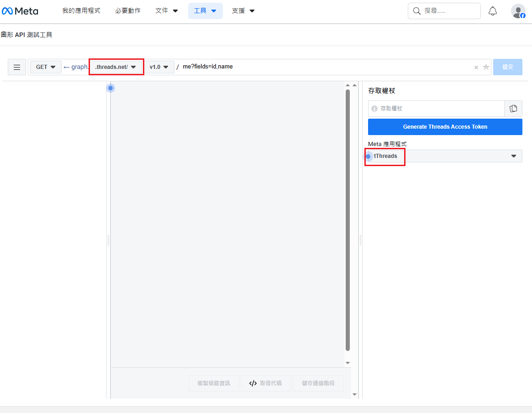Expand the 支援 menu

click(243, 11)
